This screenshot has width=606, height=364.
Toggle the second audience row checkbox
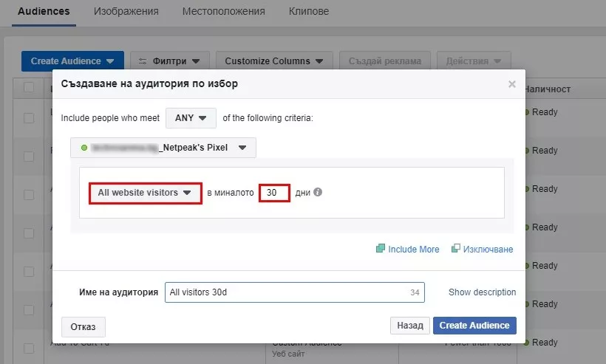point(29,157)
